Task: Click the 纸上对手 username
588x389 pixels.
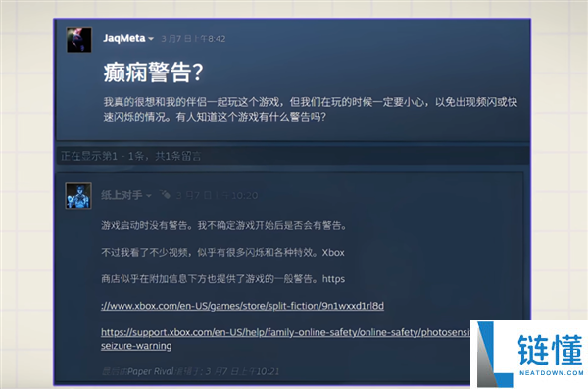Action: pyautogui.click(x=122, y=195)
